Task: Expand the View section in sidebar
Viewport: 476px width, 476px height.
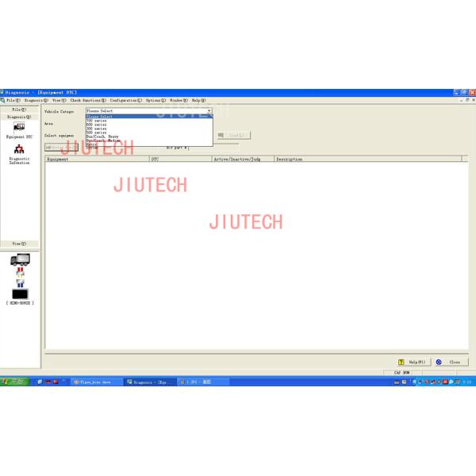Action: coord(19,244)
